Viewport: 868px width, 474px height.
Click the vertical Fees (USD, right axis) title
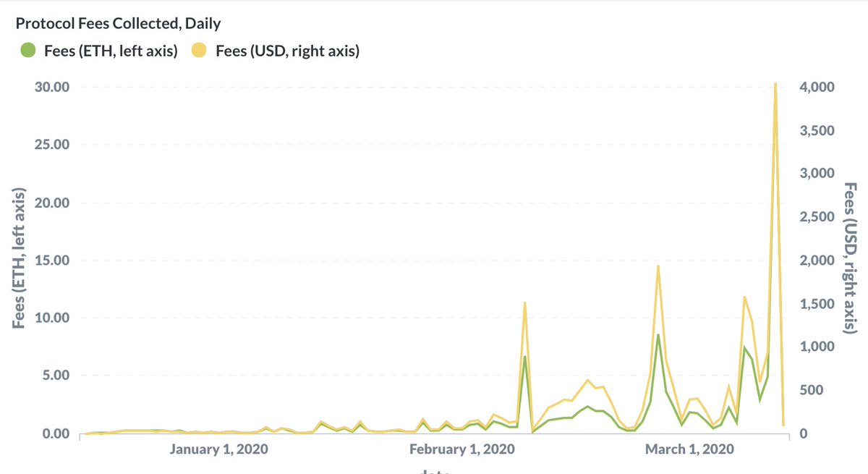click(x=851, y=257)
